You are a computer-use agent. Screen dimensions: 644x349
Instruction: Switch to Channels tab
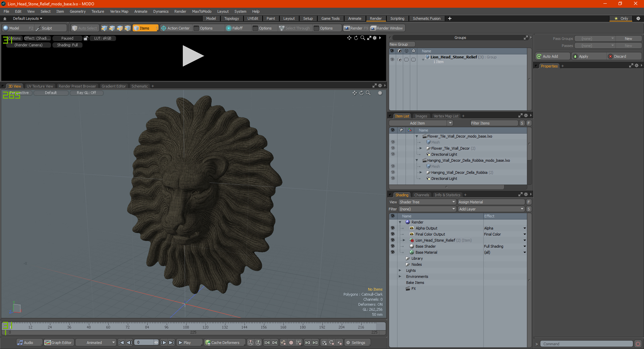click(421, 195)
